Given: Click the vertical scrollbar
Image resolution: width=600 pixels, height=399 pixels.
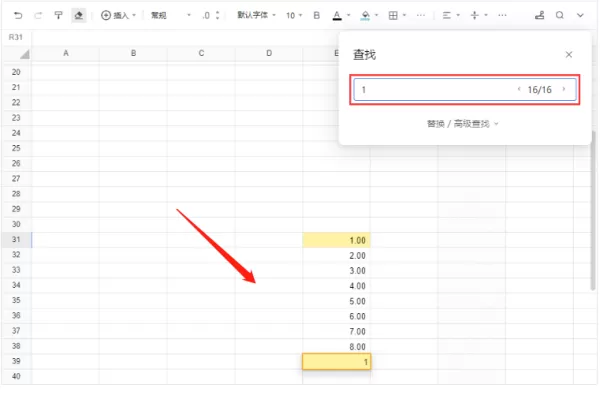Looking at the screenshot, I should click(x=593, y=210).
